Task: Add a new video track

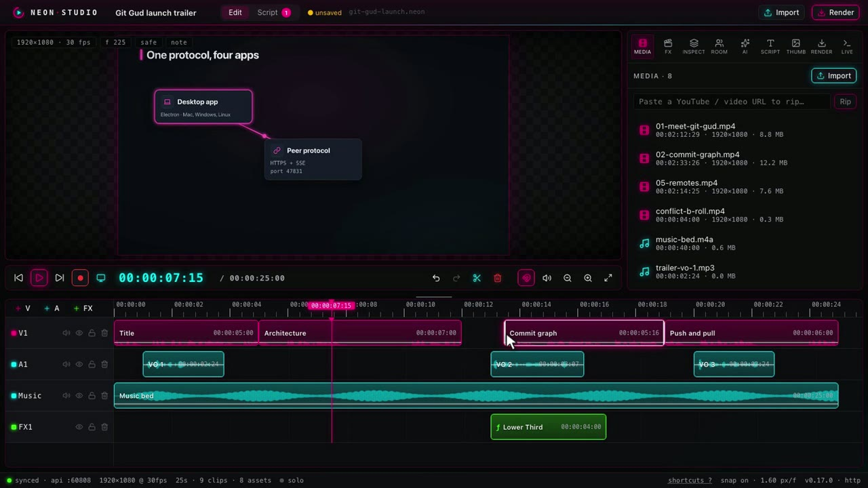Action: tap(23, 308)
